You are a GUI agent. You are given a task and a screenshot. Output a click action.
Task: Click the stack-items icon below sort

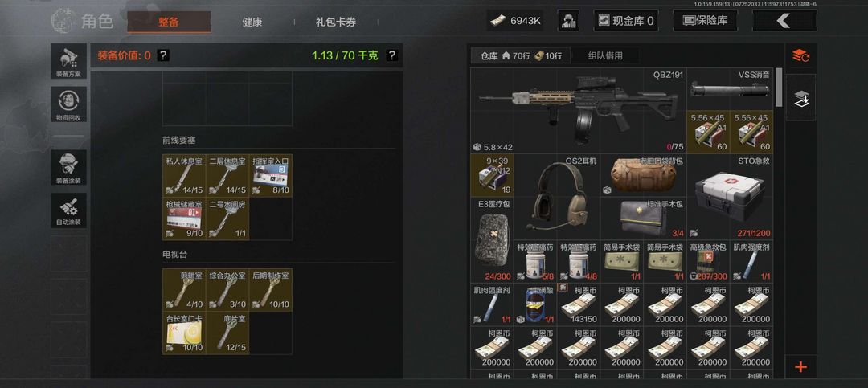coord(800,98)
